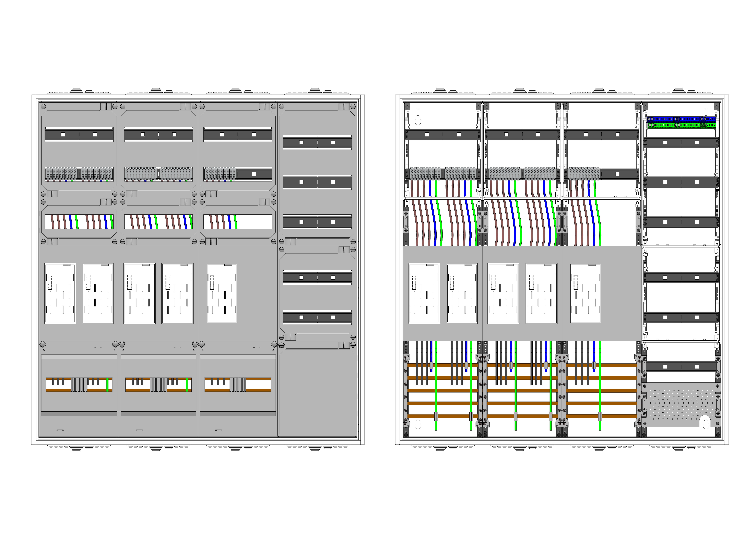Select first column busbar cover window
This screenshot has width=756, height=535.
click(79, 384)
